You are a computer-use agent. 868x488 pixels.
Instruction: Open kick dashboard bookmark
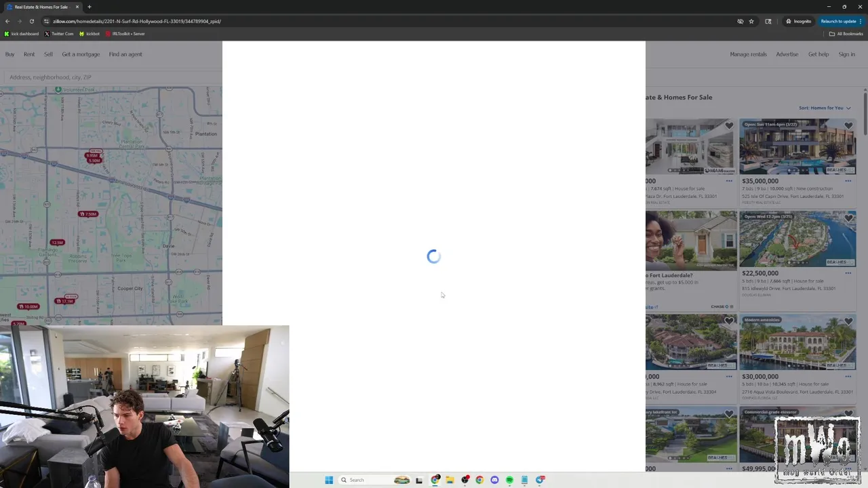[x=22, y=34]
